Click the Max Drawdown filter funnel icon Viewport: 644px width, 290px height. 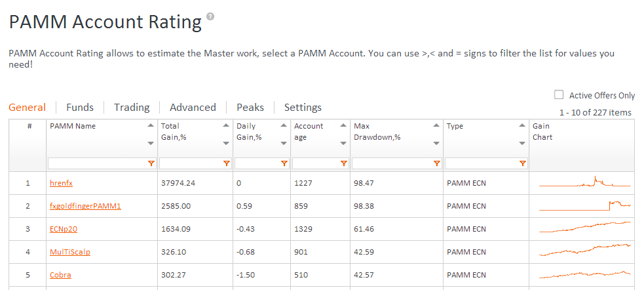pyautogui.click(x=437, y=163)
